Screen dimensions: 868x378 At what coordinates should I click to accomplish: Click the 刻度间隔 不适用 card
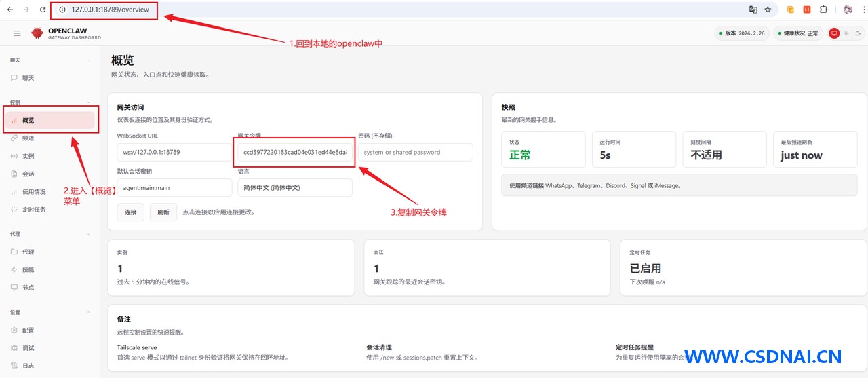pyautogui.click(x=724, y=149)
